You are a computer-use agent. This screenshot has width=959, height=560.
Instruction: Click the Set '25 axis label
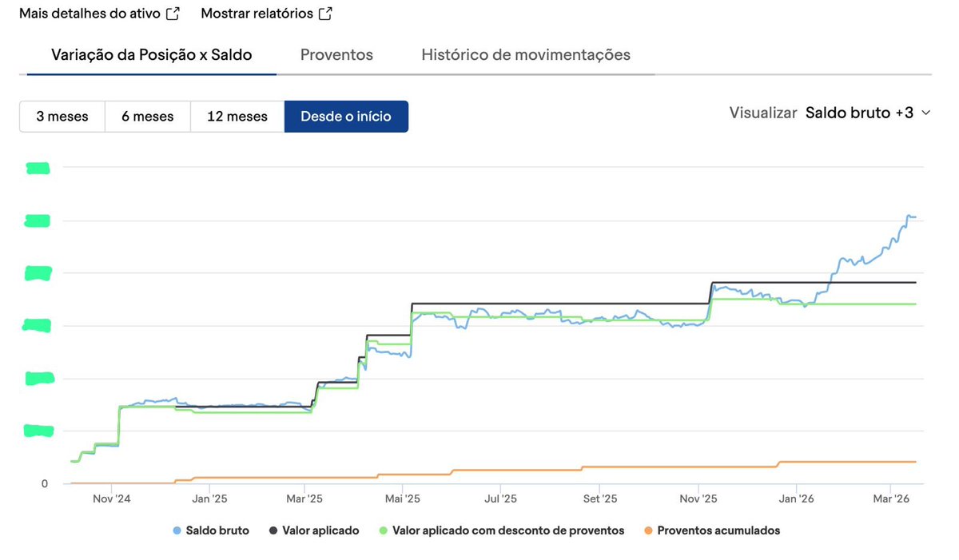point(599,498)
